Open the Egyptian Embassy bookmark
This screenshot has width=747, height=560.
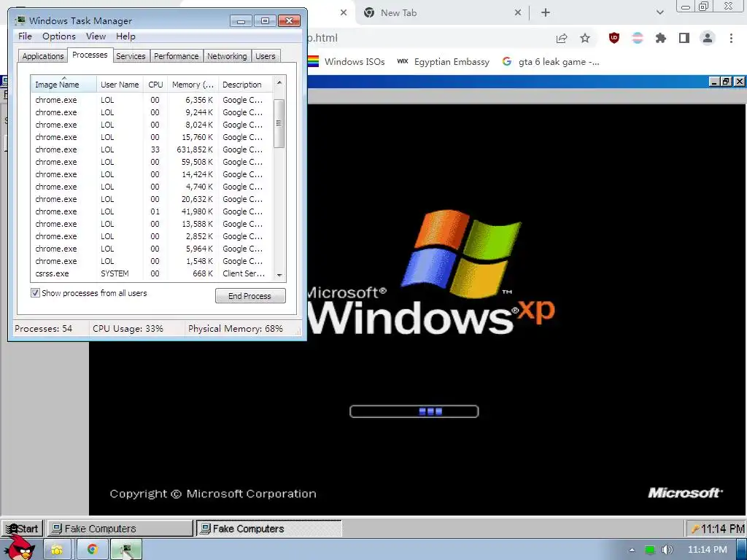click(443, 62)
